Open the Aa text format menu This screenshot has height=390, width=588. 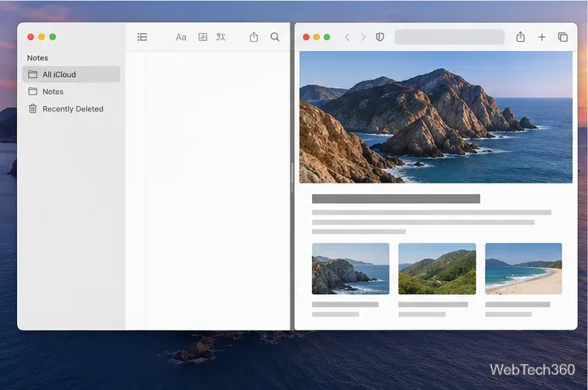point(181,37)
